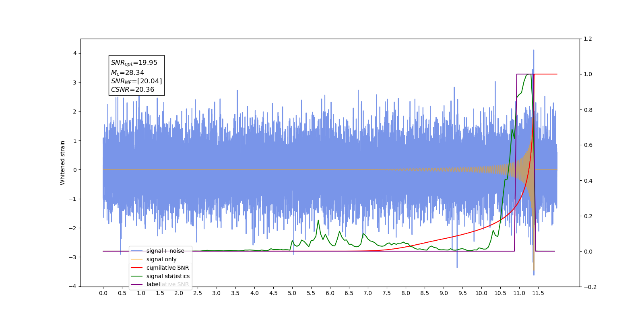Click the left axis tick label −1
This screenshot has height=322, width=644.
pyautogui.click(x=72, y=199)
